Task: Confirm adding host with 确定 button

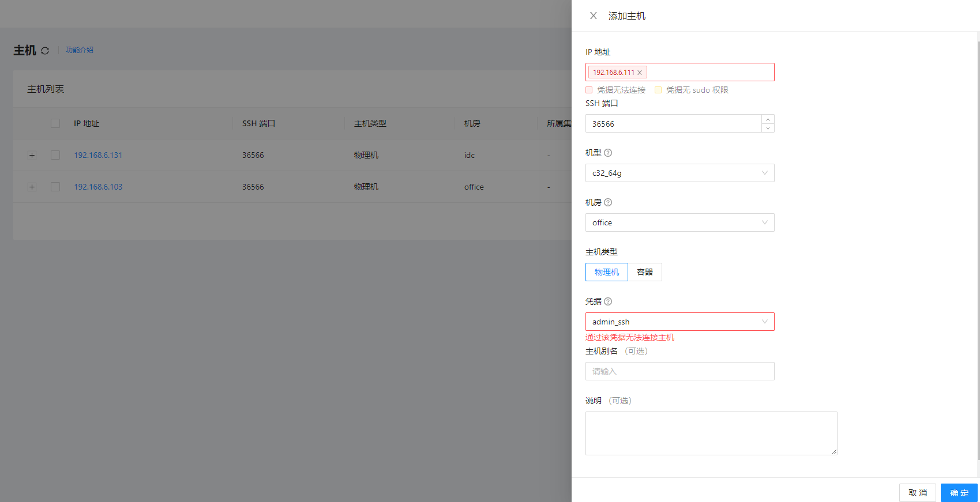Action: (959, 493)
